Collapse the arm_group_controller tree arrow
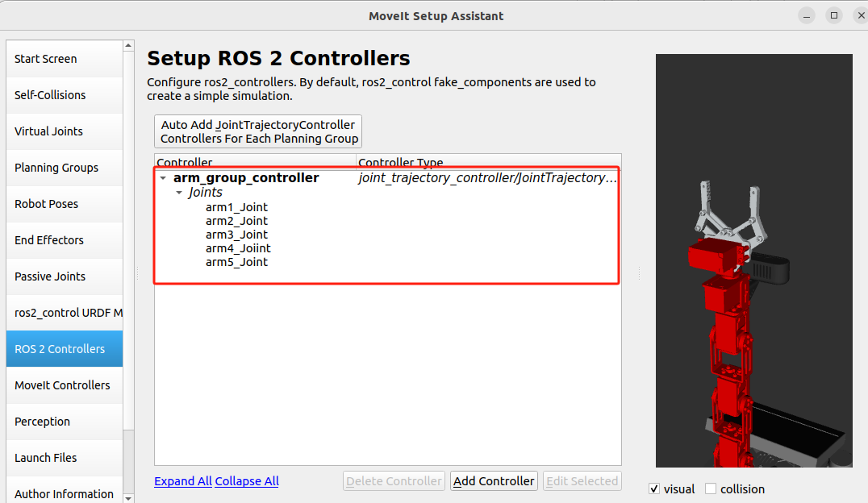 click(163, 178)
